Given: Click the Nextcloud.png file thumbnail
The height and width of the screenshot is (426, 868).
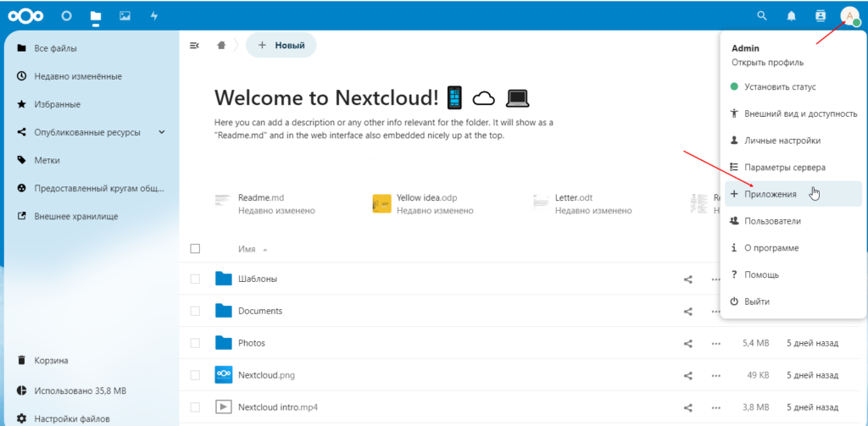Looking at the screenshot, I should pos(223,375).
